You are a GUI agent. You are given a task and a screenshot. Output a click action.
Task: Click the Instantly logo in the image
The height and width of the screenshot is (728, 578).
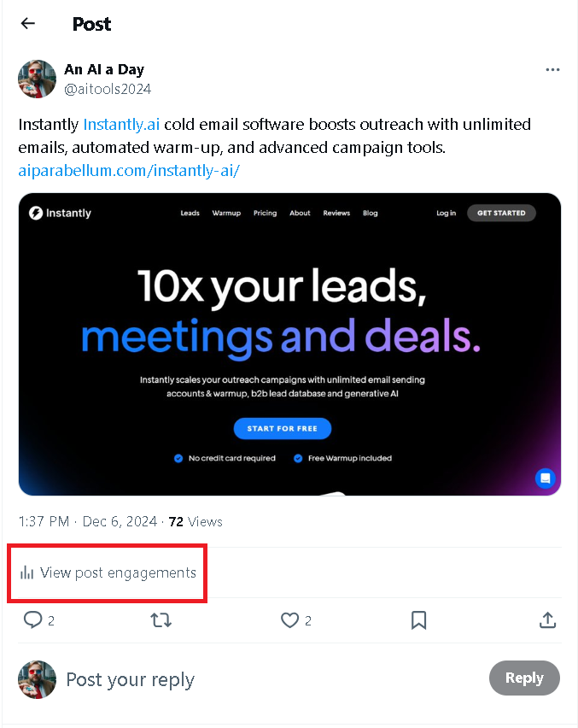[x=35, y=213]
